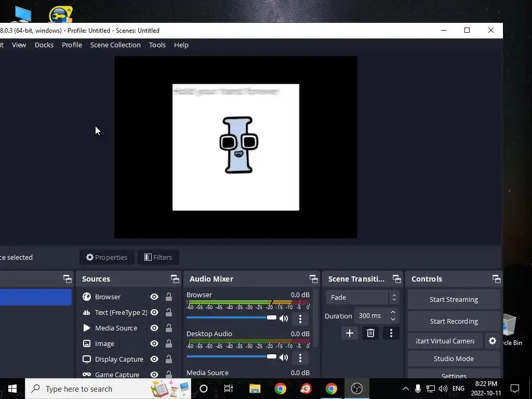Lock the Display Capture source
The width and height of the screenshot is (532, 399).
[169, 360]
